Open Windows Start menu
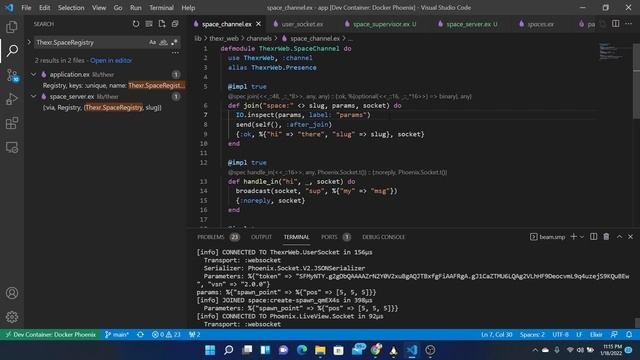 (210, 350)
